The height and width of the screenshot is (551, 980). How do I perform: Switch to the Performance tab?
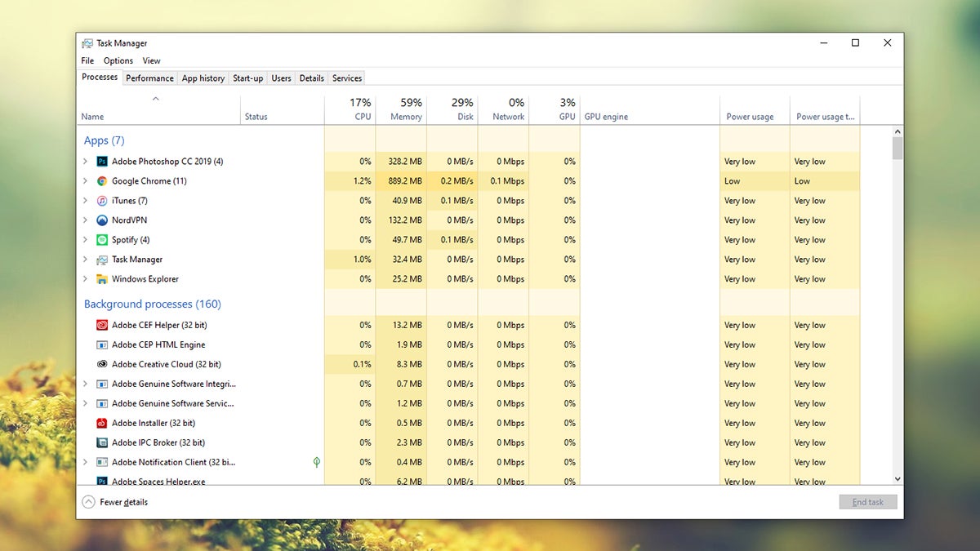click(149, 78)
